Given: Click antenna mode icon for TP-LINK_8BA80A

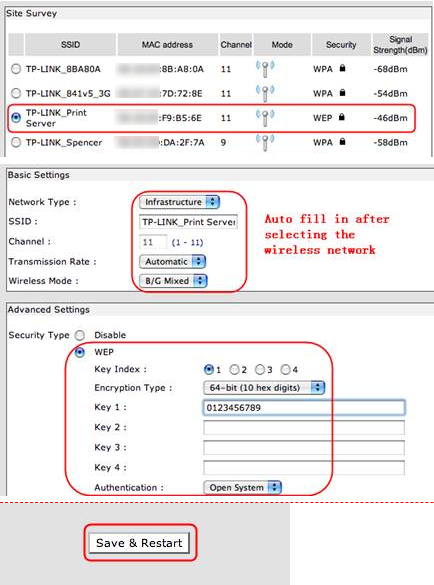Looking at the screenshot, I should pyautogui.click(x=265, y=69).
